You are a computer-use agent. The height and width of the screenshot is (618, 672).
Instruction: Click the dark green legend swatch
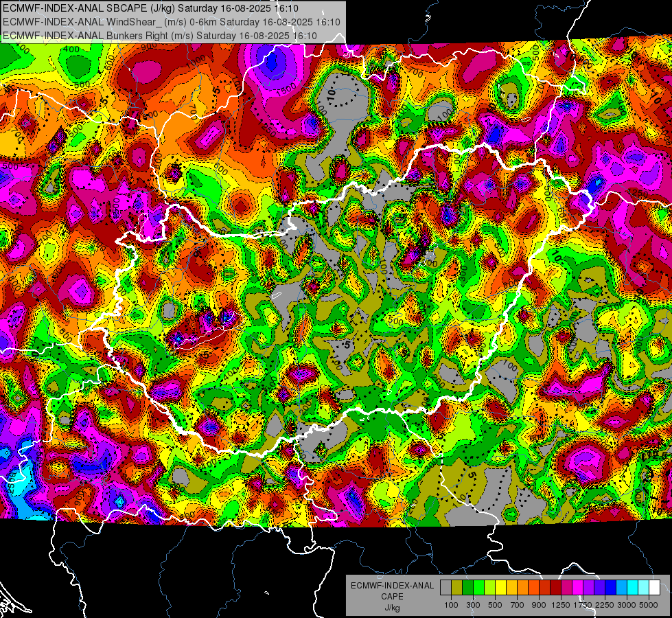click(x=467, y=588)
